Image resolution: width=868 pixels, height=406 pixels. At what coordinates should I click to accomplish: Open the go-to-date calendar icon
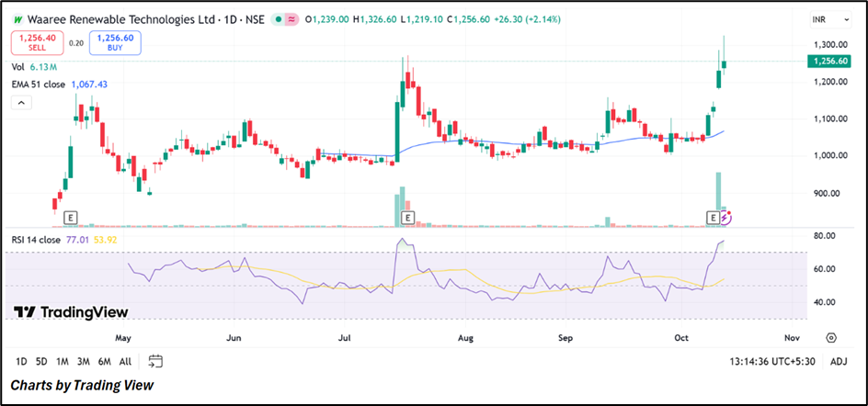click(x=155, y=361)
